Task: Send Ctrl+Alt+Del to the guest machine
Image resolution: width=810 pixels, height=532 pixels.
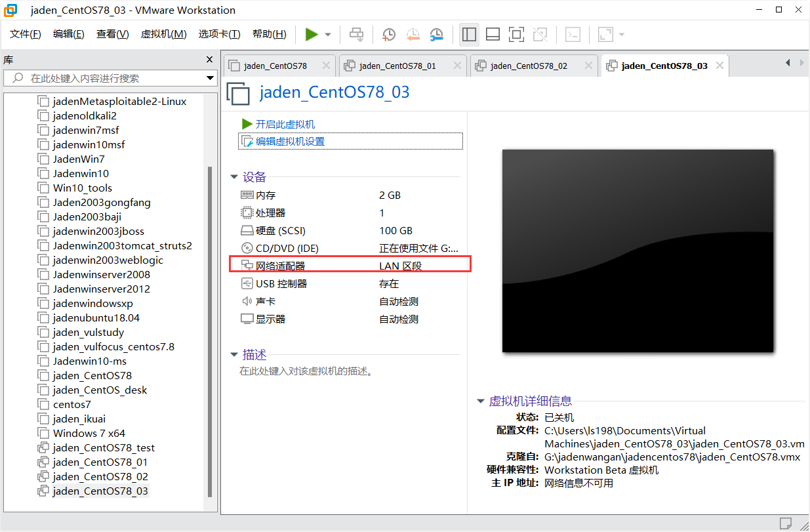Action: 356,34
